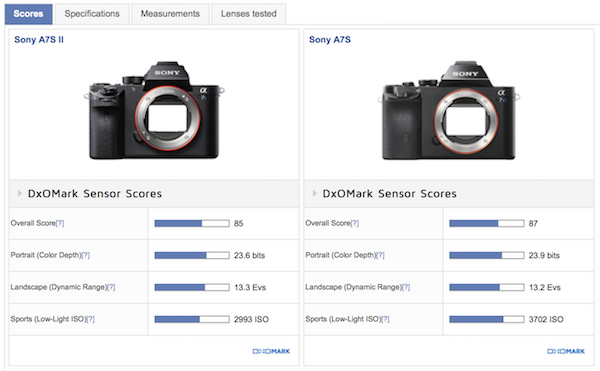The width and height of the screenshot is (600, 371).
Task: Click the Color Depth bar showing 23.6 bits
Action: 192,255
